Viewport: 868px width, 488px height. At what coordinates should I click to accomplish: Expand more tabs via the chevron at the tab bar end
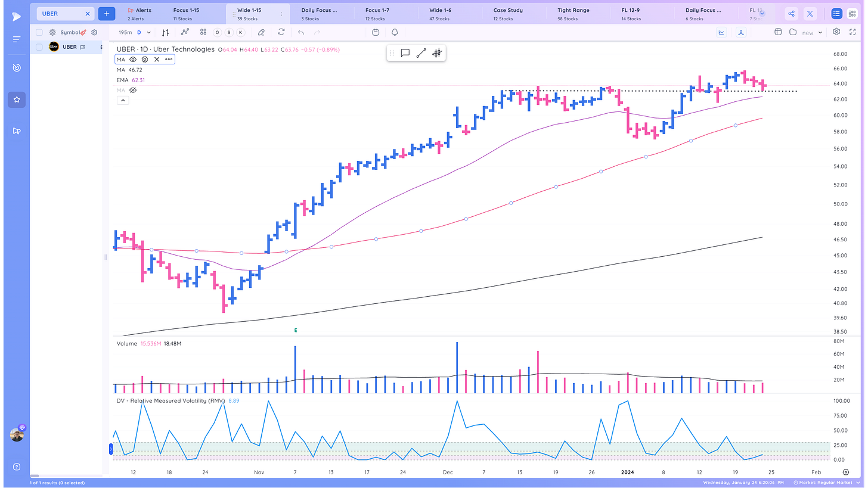[x=761, y=13]
